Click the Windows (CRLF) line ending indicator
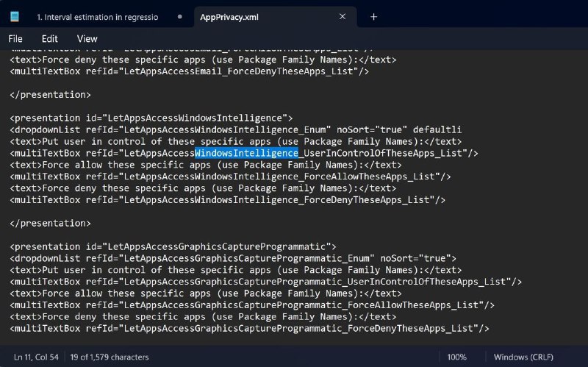588x367 pixels. point(523,357)
